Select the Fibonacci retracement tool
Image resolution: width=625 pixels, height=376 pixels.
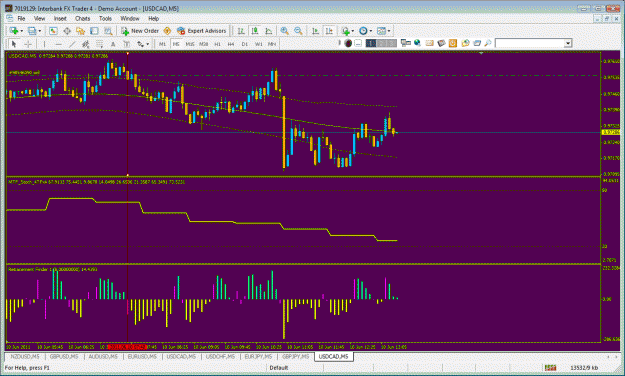coord(99,44)
